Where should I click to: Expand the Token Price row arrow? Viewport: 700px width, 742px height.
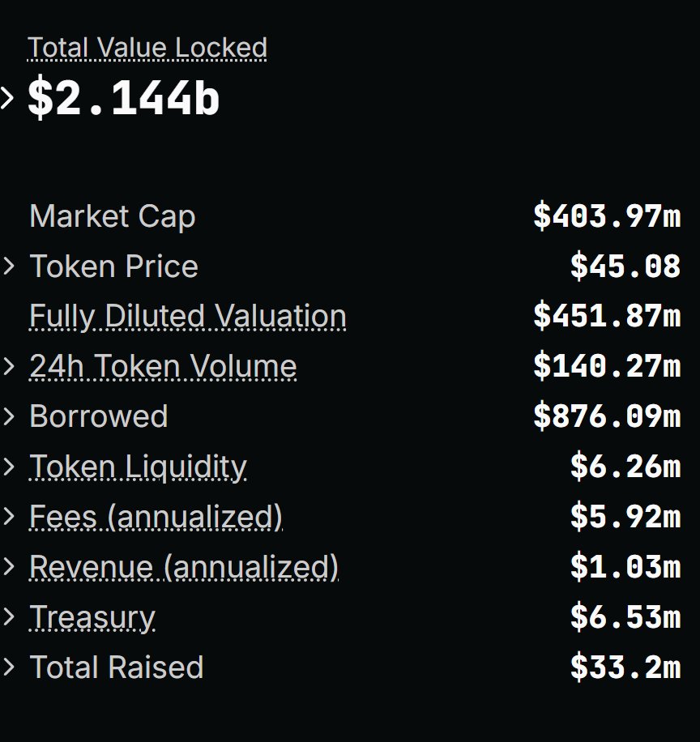click(x=9, y=266)
